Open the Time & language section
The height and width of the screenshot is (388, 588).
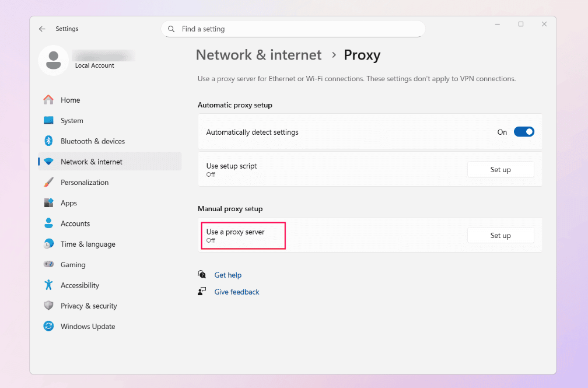[87, 244]
